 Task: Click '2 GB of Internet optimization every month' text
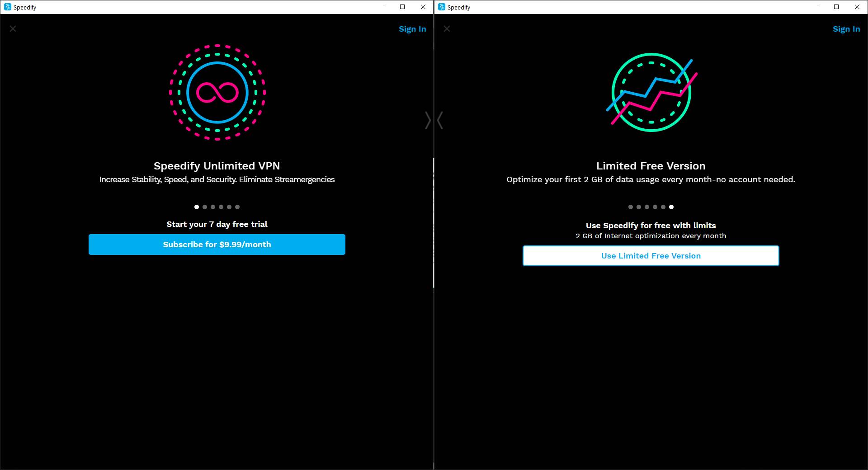651,236
